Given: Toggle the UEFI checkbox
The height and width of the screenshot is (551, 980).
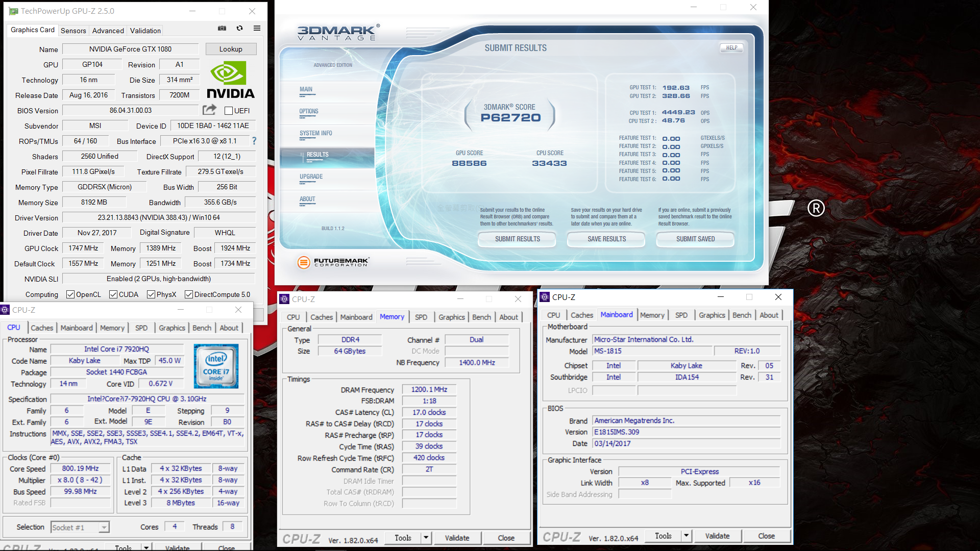Looking at the screenshot, I should [229, 111].
